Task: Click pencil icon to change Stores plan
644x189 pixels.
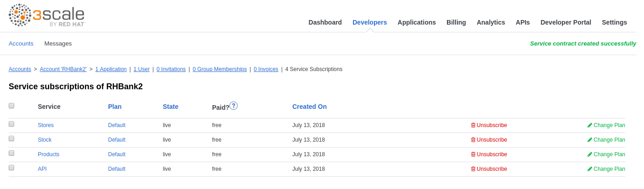Action: coord(590,125)
